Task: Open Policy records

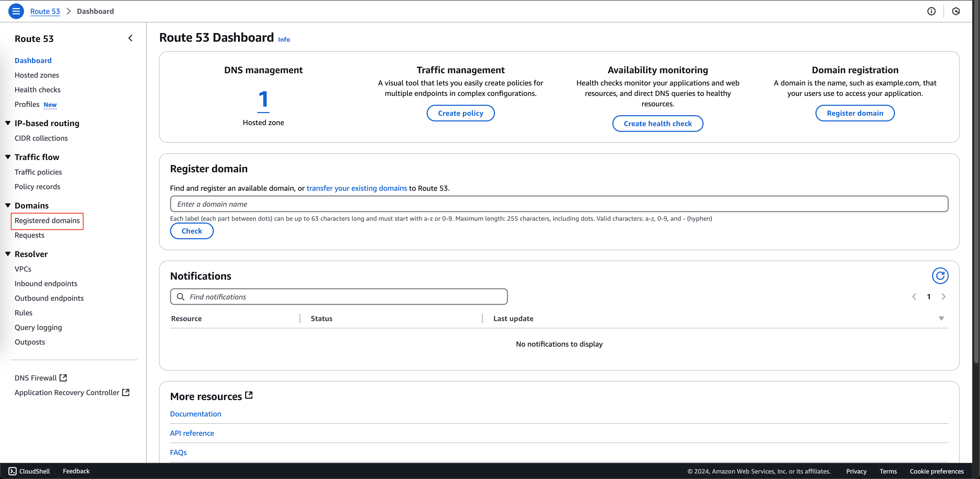Action: click(37, 187)
